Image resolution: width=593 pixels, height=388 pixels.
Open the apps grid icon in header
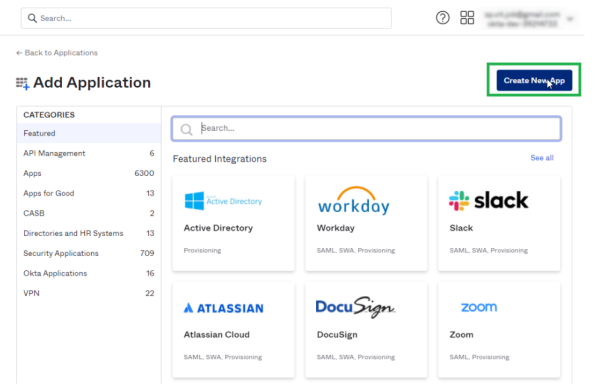tap(467, 18)
